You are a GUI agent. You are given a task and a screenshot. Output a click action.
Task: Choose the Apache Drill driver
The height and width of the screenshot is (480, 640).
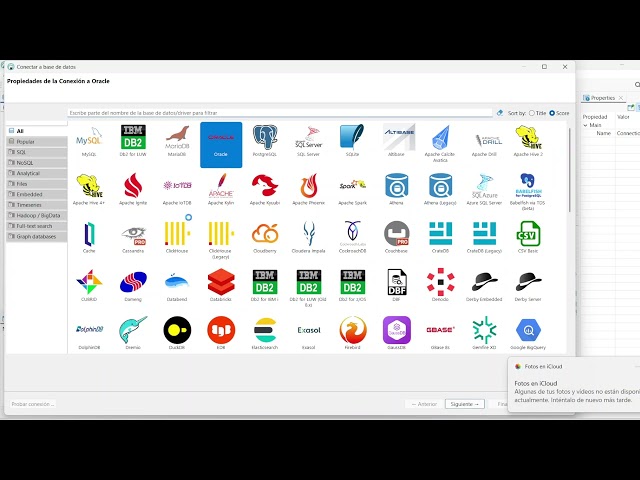pyautogui.click(x=484, y=141)
